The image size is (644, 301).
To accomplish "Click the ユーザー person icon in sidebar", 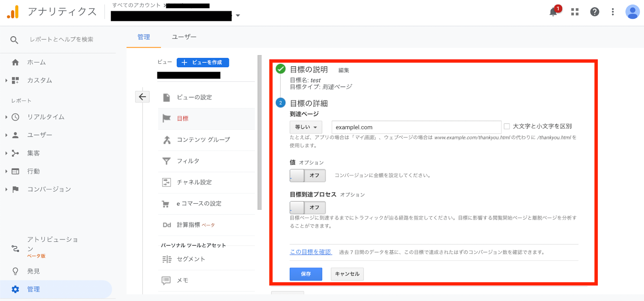I will pyautogui.click(x=15, y=135).
